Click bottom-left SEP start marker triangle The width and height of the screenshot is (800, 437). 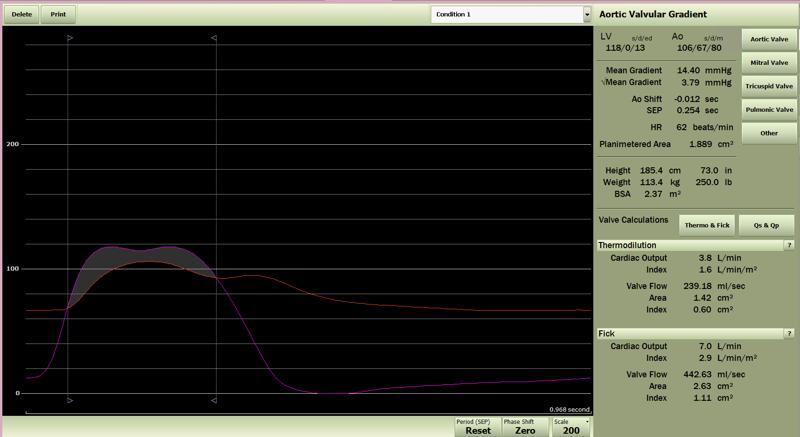click(70, 401)
